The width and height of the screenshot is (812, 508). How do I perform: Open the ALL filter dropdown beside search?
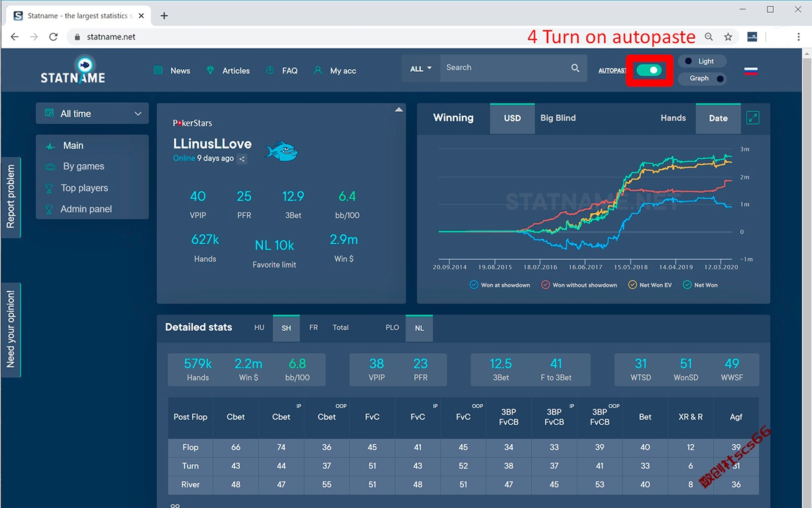pyautogui.click(x=421, y=69)
